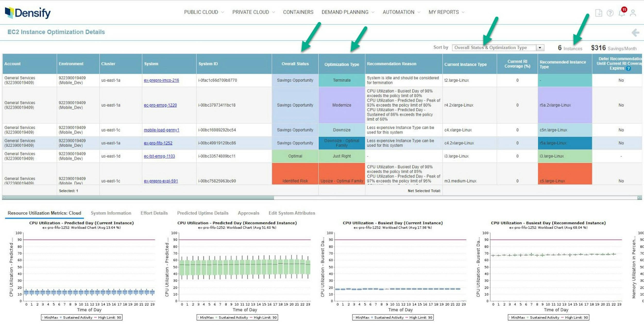Screen dimensions: 644x325
Task: Open the user profile icon
Action: point(634,13)
